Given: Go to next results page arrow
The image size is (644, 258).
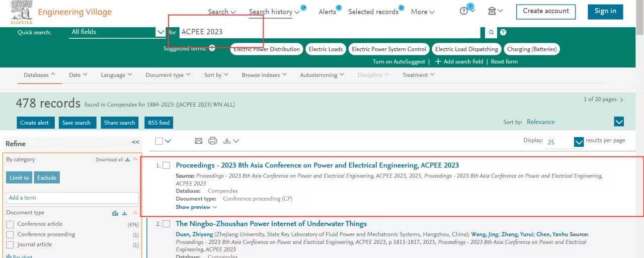Looking at the screenshot, I should click(622, 100).
